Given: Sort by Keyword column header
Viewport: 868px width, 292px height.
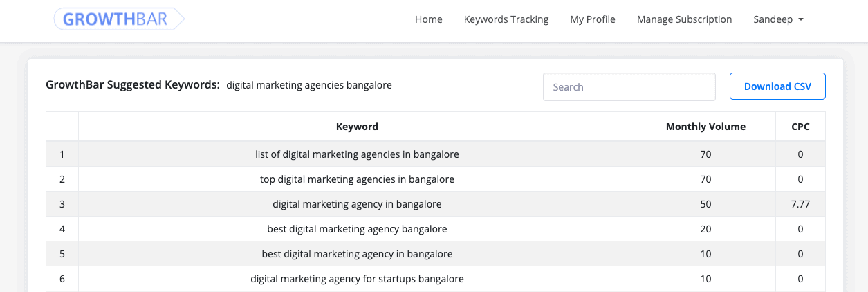Looking at the screenshot, I should click(x=357, y=127).
